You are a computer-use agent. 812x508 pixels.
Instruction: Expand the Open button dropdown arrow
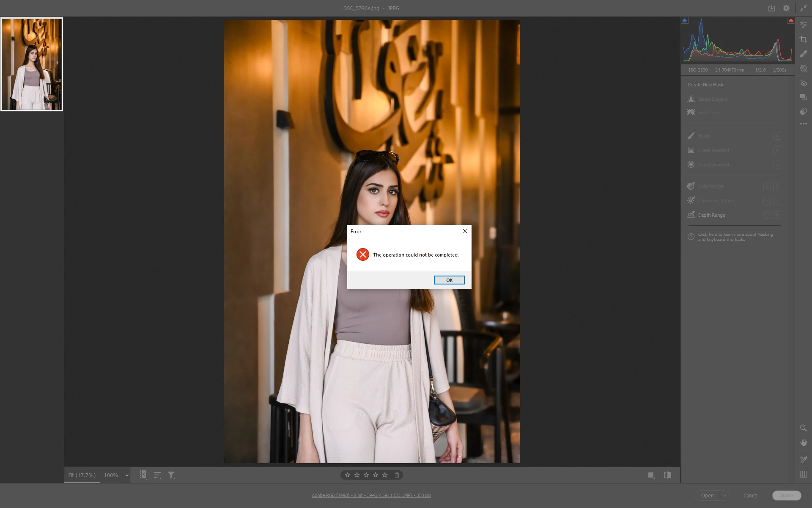[x=724, y=495]
